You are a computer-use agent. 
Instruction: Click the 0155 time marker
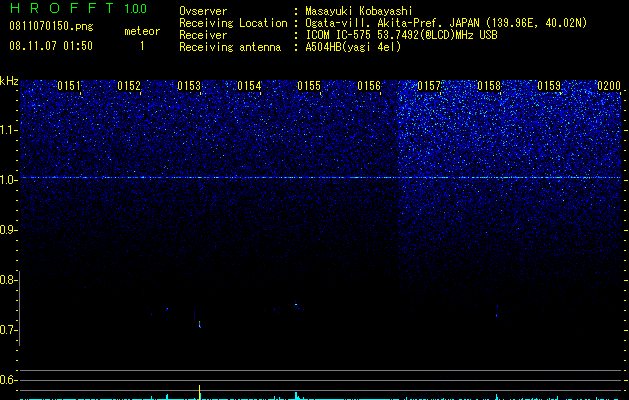click(309, 86)
